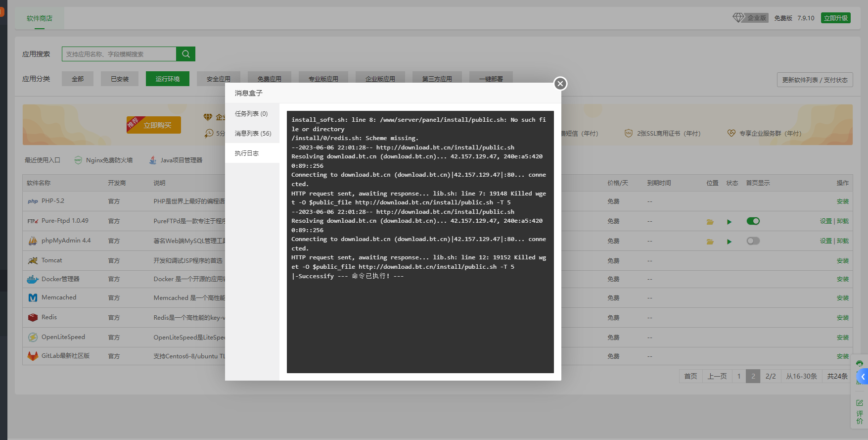Click the Docker whale icon
868x440 pixels.
tap(33, 279)
